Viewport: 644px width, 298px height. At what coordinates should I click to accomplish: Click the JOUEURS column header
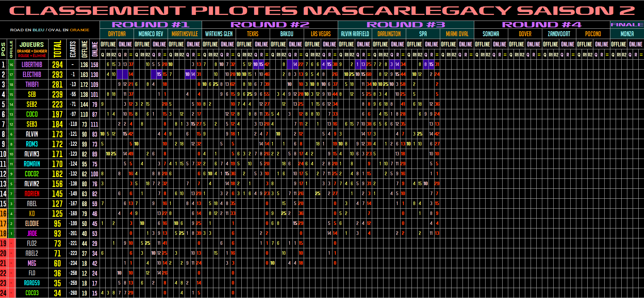pyautogui.click(x=32, y=45)
